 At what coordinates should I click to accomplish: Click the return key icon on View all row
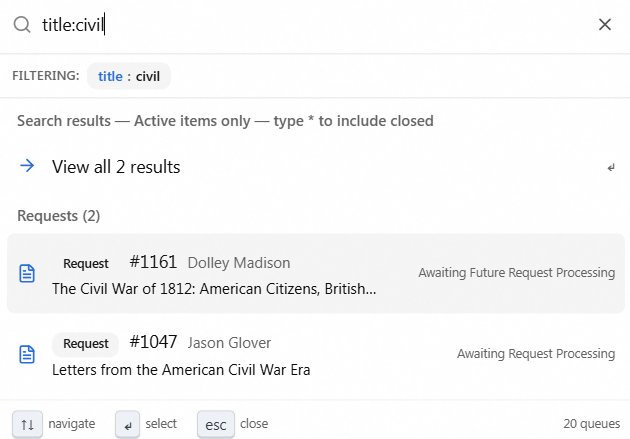point(611,167)
